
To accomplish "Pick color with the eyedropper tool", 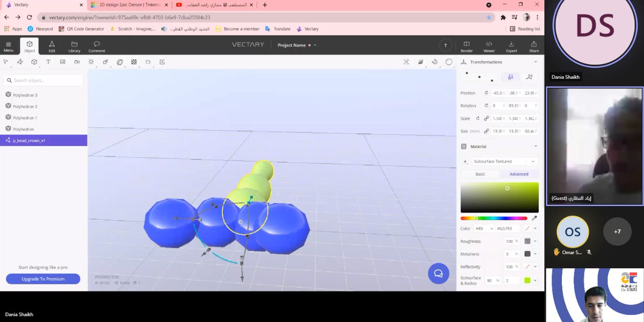I will [x=534, y=218].
